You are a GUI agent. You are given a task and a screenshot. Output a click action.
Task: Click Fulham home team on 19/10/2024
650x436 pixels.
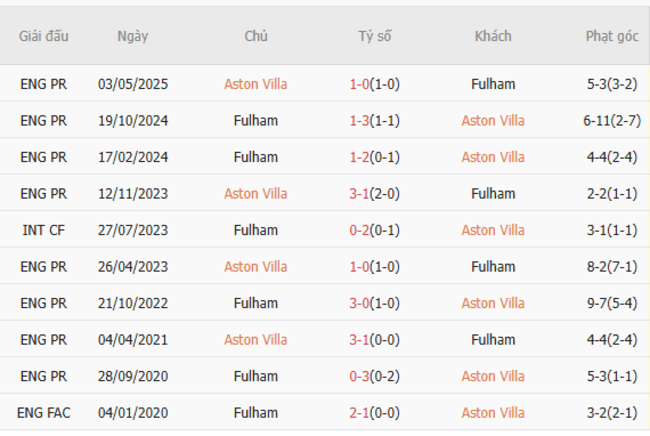pyautogui.click(x=255, y=121)
